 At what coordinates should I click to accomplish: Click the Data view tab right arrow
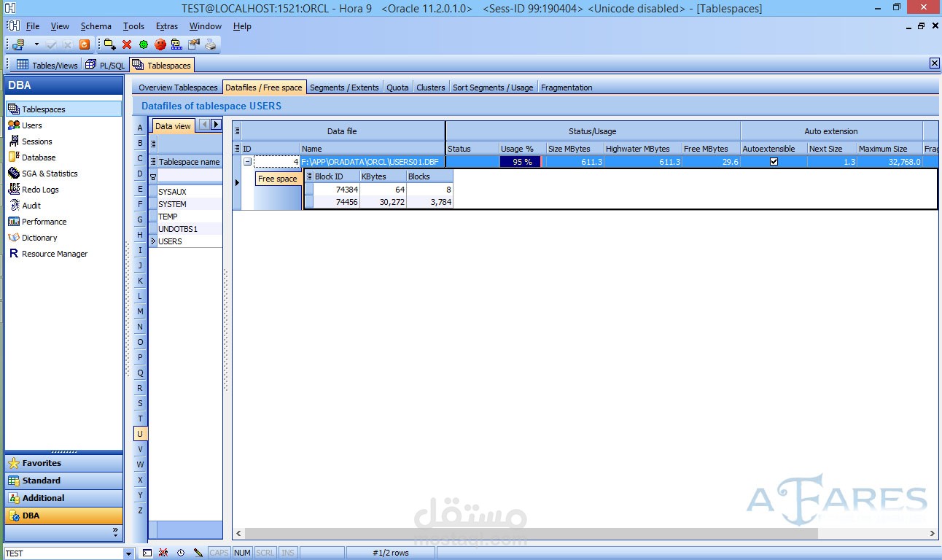coord(216,125)
